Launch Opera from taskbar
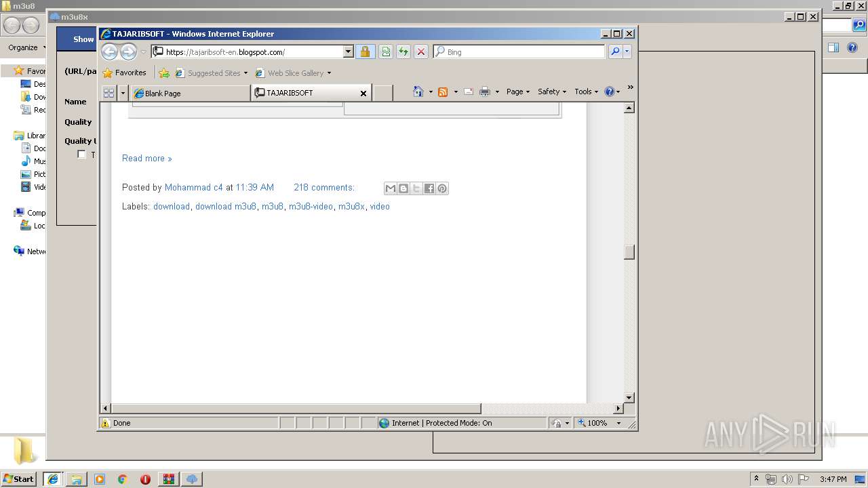 click(x=145, y=479)
